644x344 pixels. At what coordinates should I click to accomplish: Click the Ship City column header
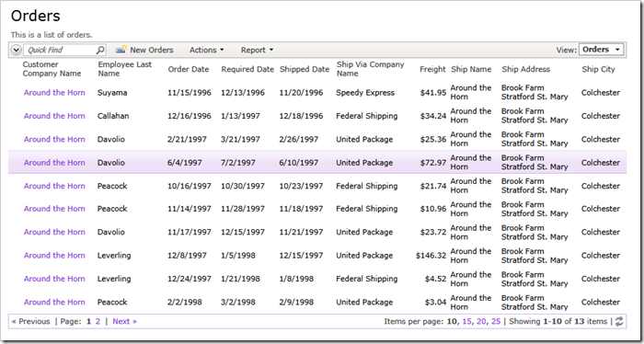point(598,69)
